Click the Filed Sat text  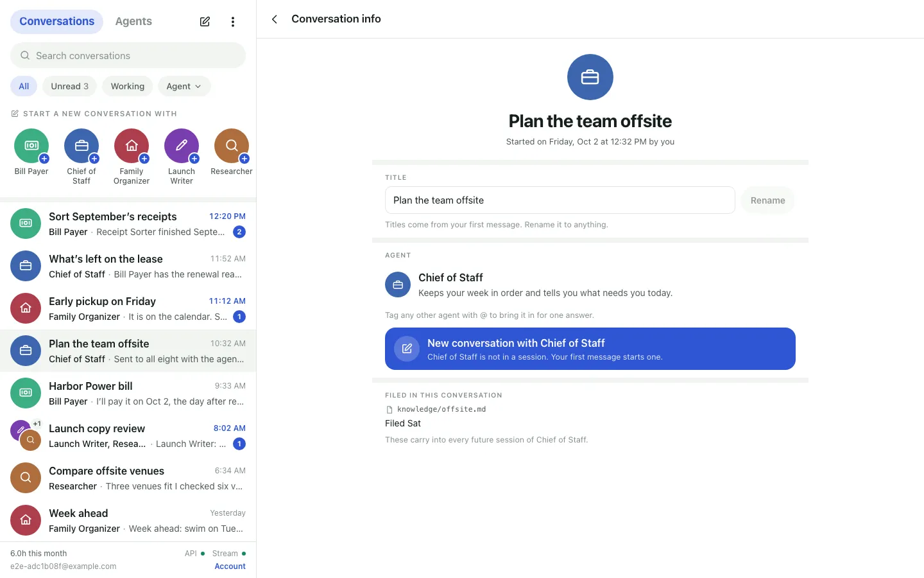[x=403, y=423]
